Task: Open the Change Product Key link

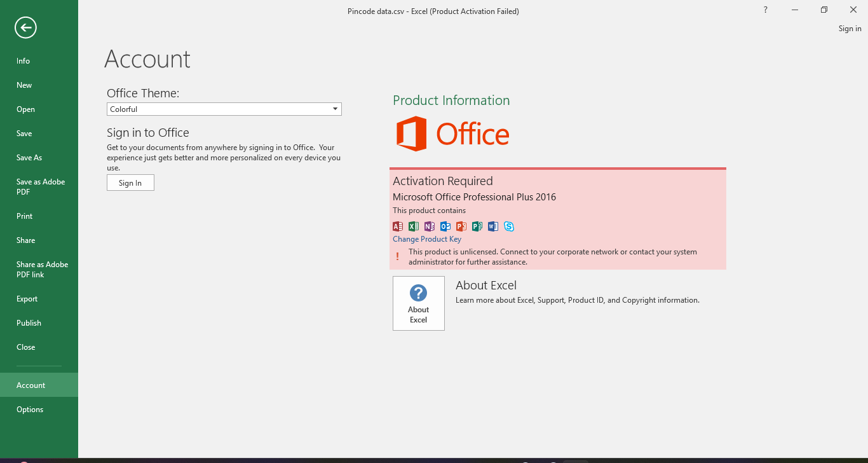Action: coord(426,238)
